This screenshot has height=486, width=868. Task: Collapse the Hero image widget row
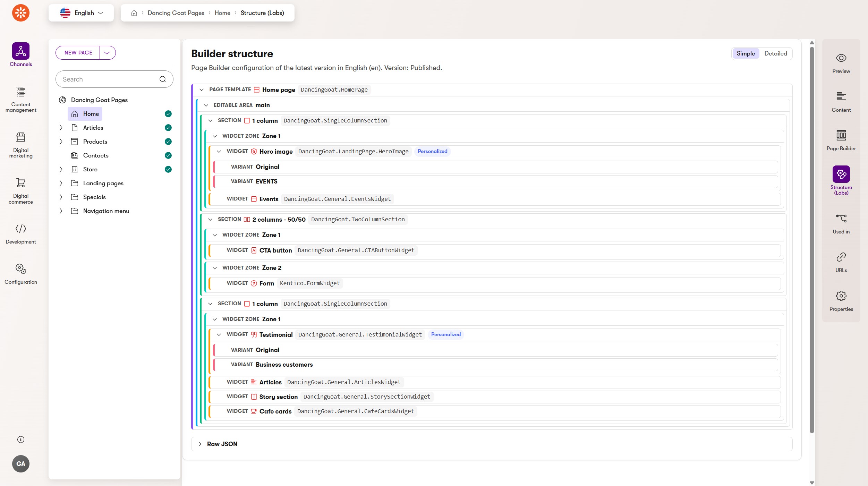[219, 152]
